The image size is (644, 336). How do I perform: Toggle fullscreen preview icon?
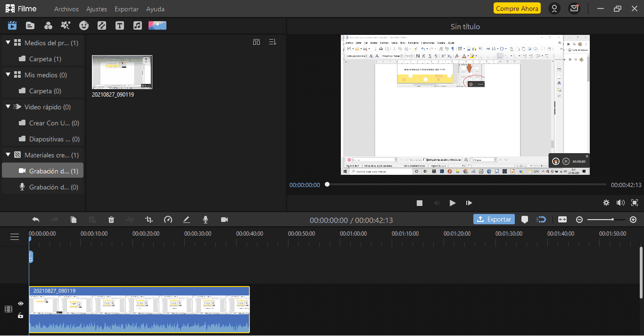click(x=635, y=203)
